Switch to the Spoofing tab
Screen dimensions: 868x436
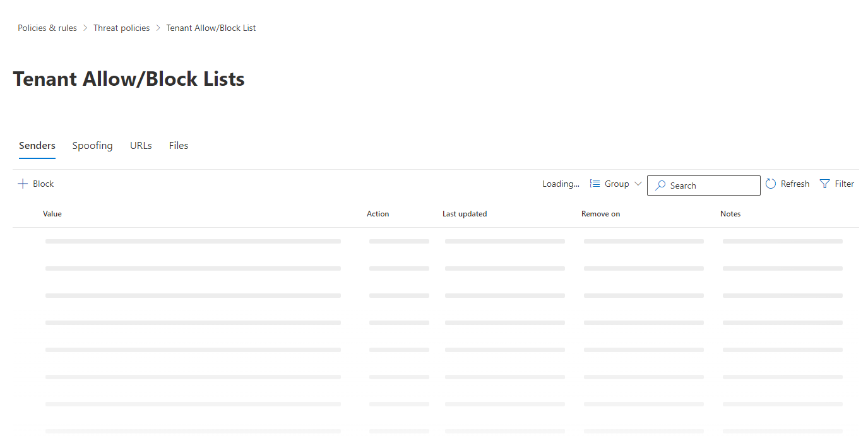(x=92, y=145)
